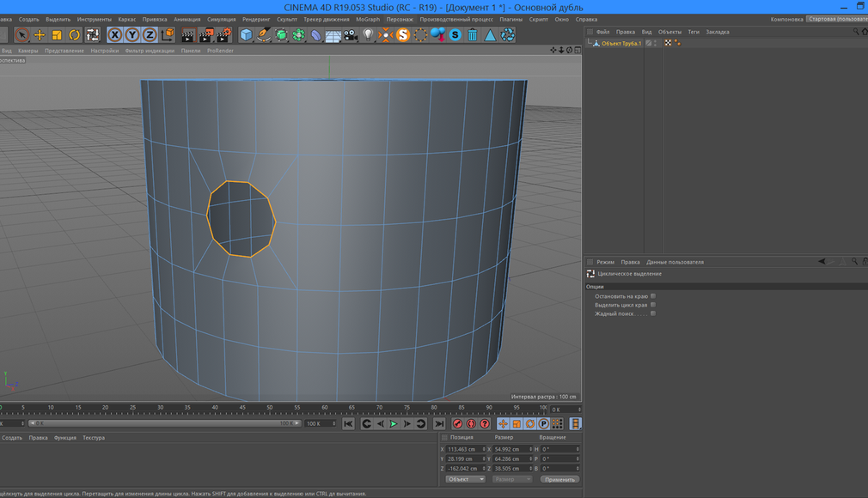Toggle the X axis lock

[x=114, y=35]
